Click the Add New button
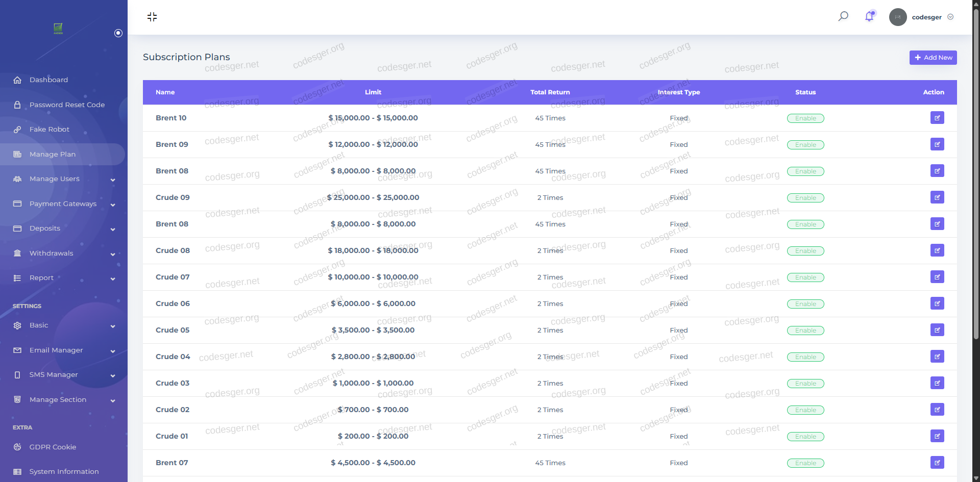 [x=933, y=58]
